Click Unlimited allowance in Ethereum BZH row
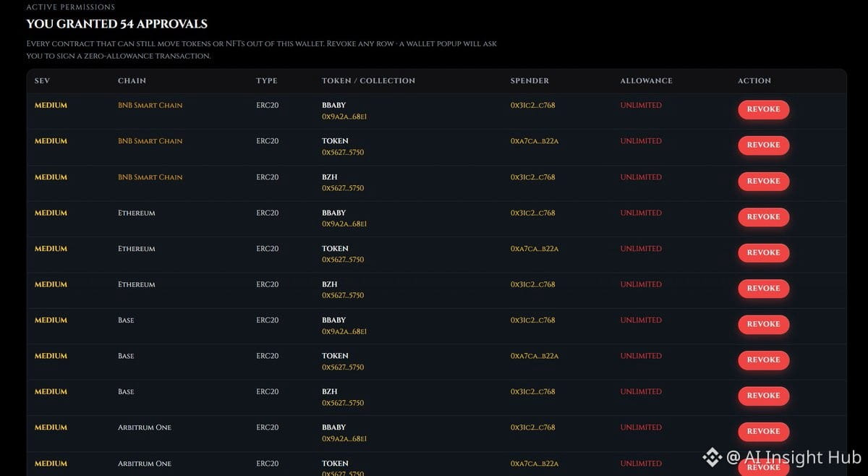The height and width of the screenshot is (476, 868). click(641, 285)
